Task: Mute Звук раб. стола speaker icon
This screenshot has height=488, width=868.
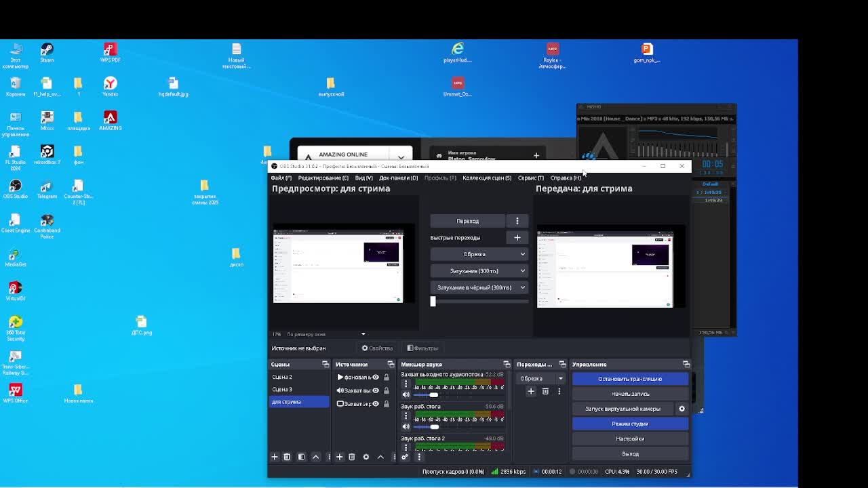Action: (x=406, y=426)
